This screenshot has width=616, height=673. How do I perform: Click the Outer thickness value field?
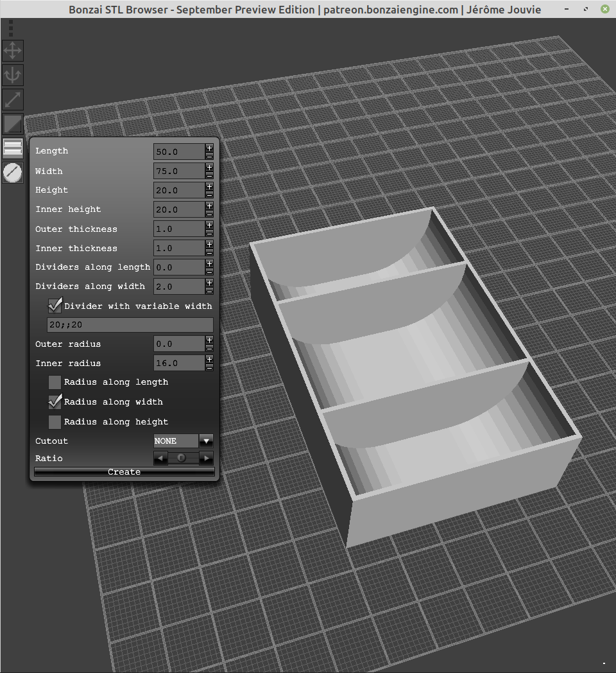coord(179,229)
